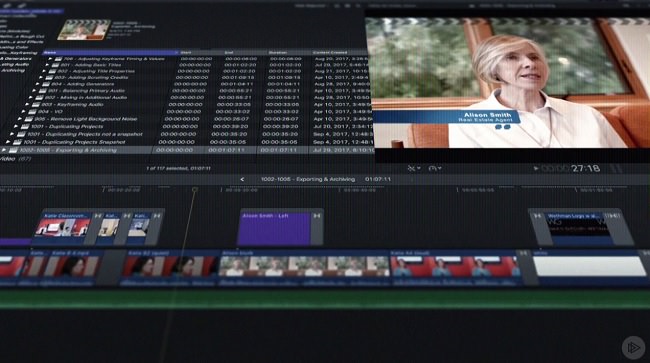Expand the 801 - Adding Basic Titles project
Viewport: 650px width, 363px height.
47,65
